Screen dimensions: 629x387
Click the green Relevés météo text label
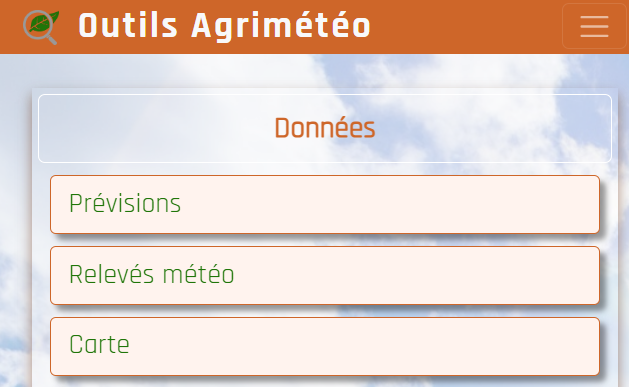(x=152, y=274)
